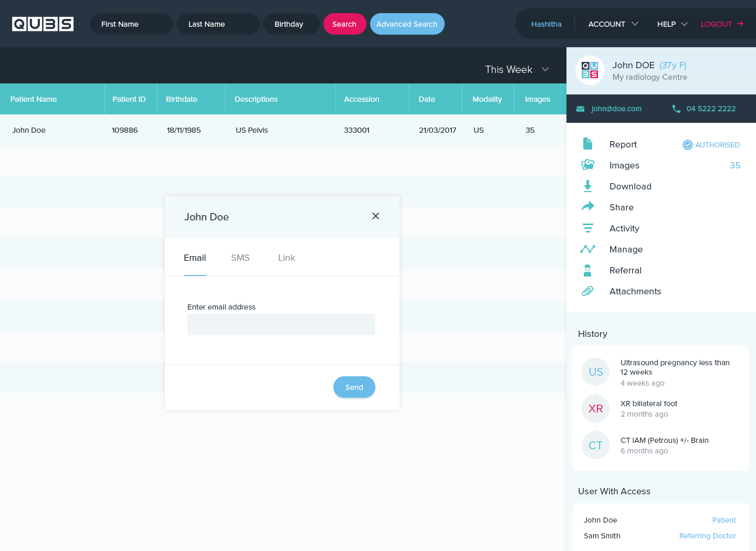Click the Manage graph icon
756x551 pixels.
click(587, 249)
